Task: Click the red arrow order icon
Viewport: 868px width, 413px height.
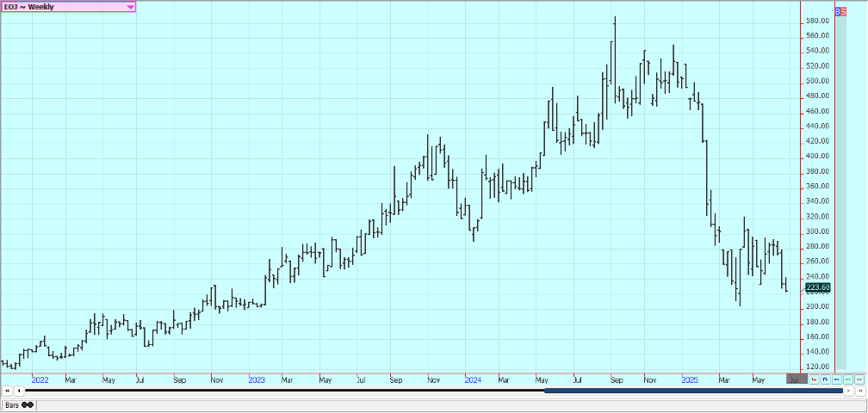Action: click(814, 379)
